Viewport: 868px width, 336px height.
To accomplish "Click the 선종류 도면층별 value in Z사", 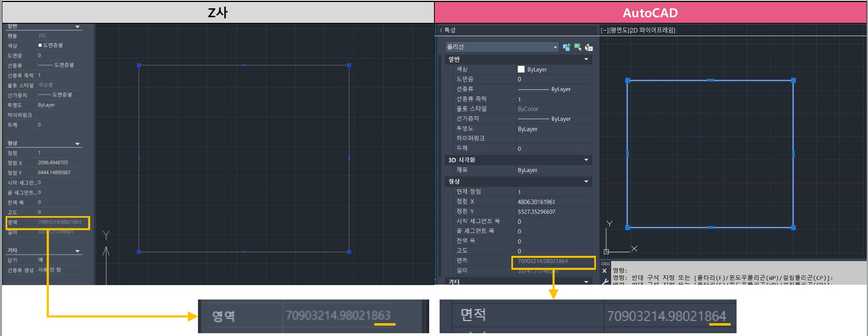I will tap(56, 65).
